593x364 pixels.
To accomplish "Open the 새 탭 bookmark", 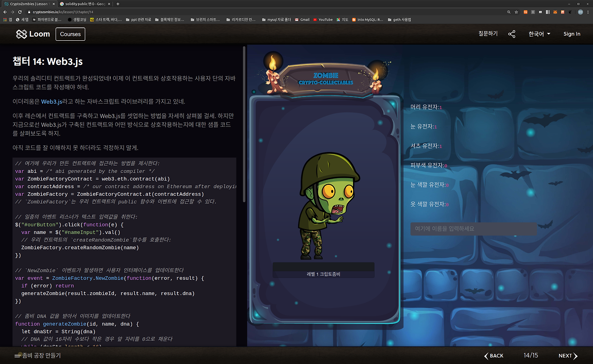I will click(x=22, y=19).
